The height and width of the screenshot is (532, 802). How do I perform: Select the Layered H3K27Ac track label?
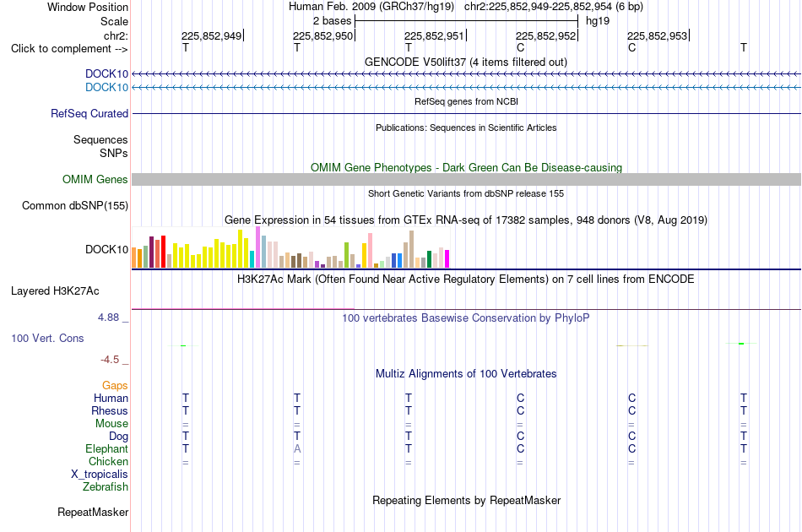[55, 291]
